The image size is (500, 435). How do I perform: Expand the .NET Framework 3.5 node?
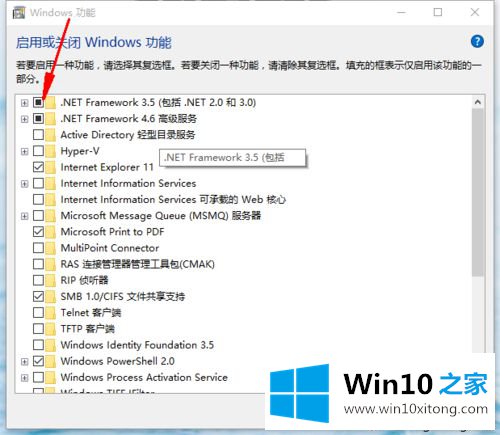pyautogui.click(x=24, y=103)
